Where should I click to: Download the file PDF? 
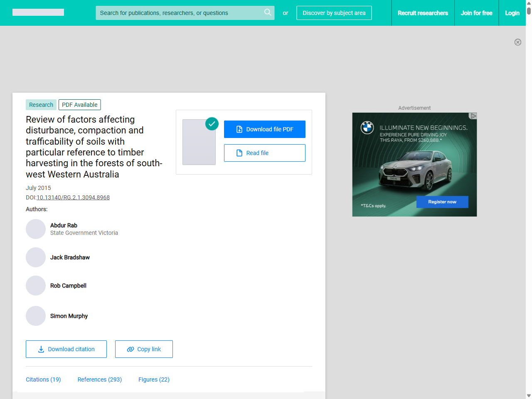(264, 129)
